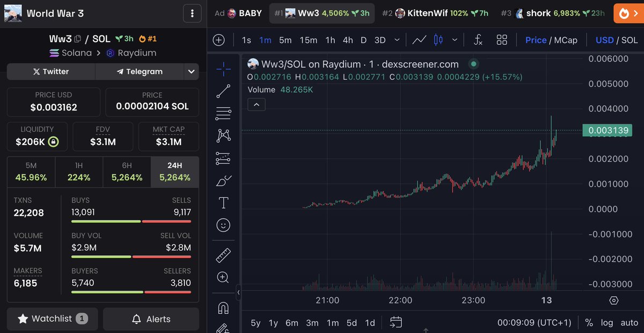Screen dimensions: 644x333
Task: Select the 6H stats tab
Action: (x=127, y=172)
